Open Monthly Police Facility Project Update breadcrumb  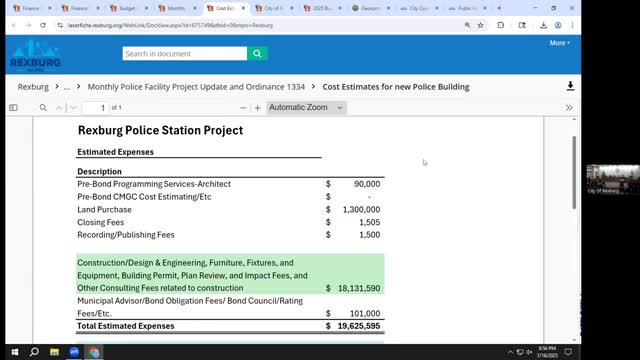pyautogui.click(x=196, y=87)
